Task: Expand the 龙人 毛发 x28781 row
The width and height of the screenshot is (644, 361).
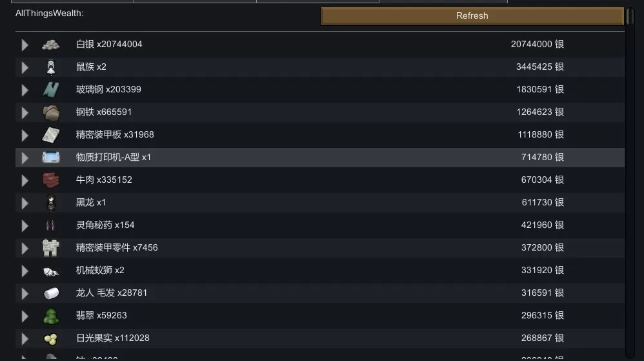Action: pos(25,293)
